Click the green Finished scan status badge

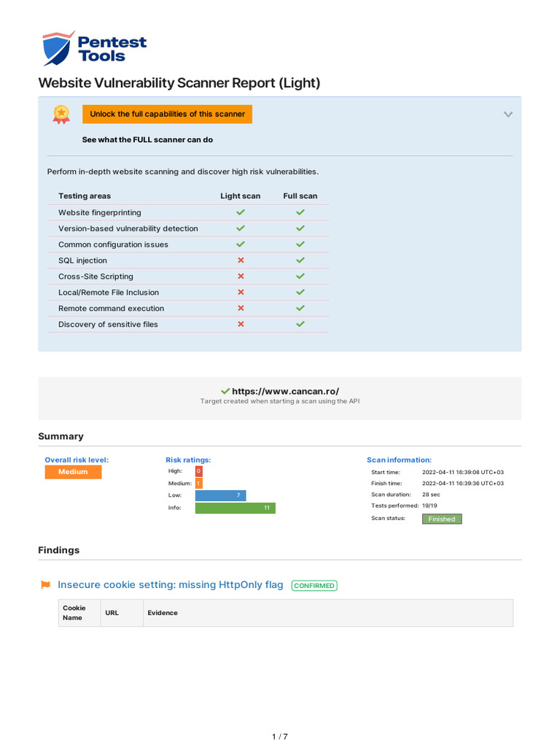(442, 519)
